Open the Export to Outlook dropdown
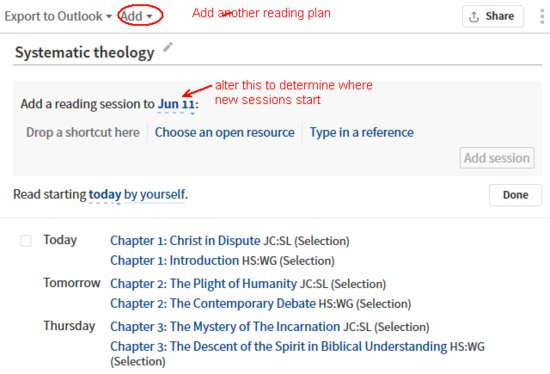Viewport: 550px width, 374px height. pyautogui.click(x=58, y=16)
